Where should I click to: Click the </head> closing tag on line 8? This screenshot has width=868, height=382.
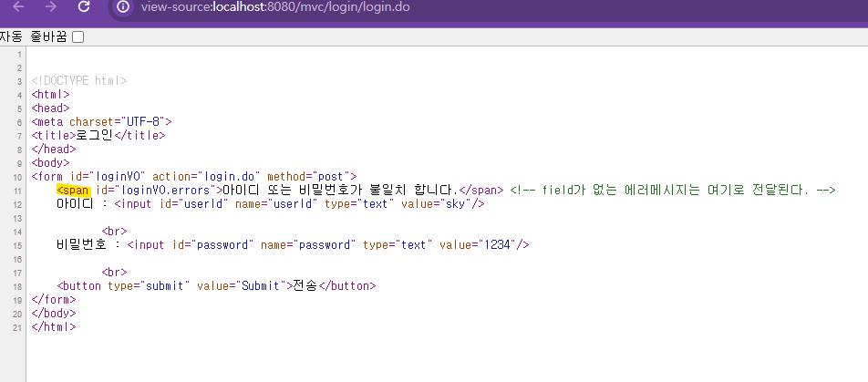click(x=54, y=149)
